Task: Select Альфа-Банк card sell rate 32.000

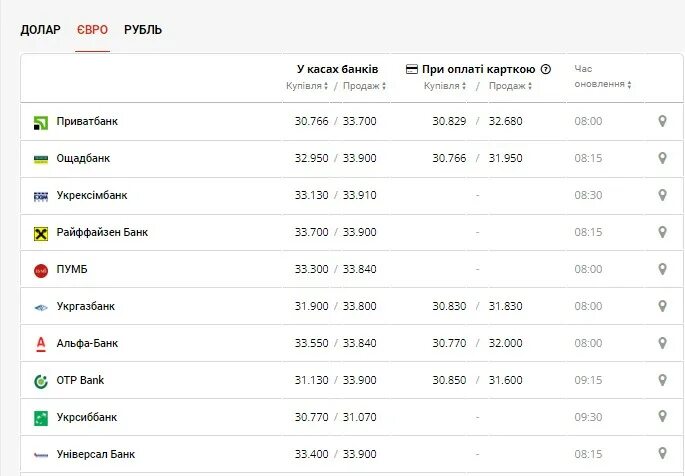Action: pos(505,343)
